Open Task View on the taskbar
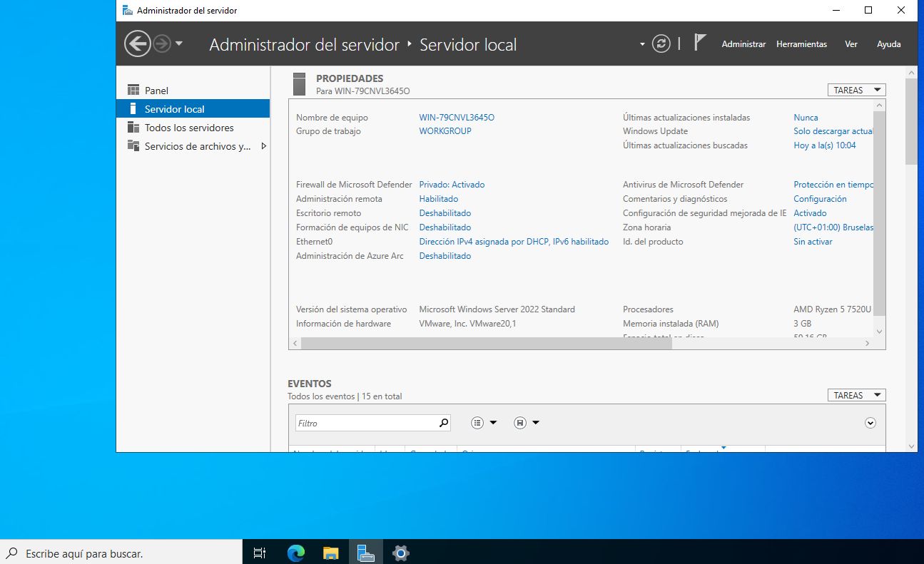 pos(260,553)
